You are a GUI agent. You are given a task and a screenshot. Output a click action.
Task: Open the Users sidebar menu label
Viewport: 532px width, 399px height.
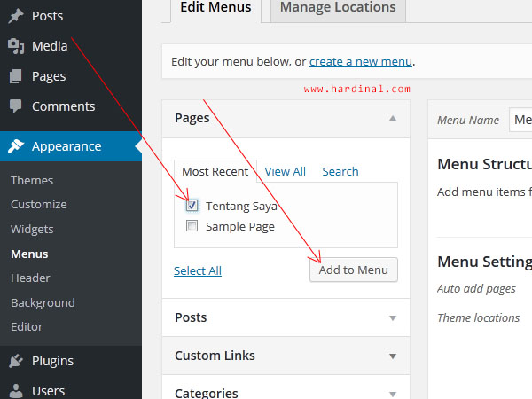tap(48, 391)
